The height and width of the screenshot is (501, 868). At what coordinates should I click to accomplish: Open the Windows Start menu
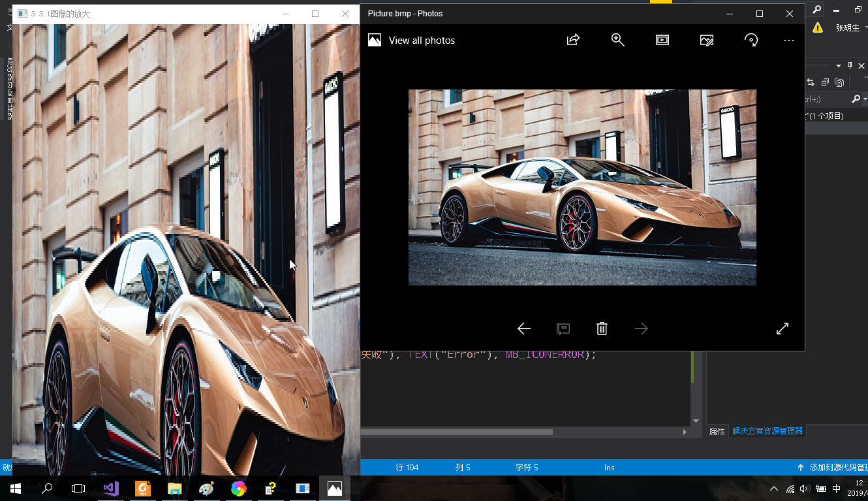click(x=16, y=488)
